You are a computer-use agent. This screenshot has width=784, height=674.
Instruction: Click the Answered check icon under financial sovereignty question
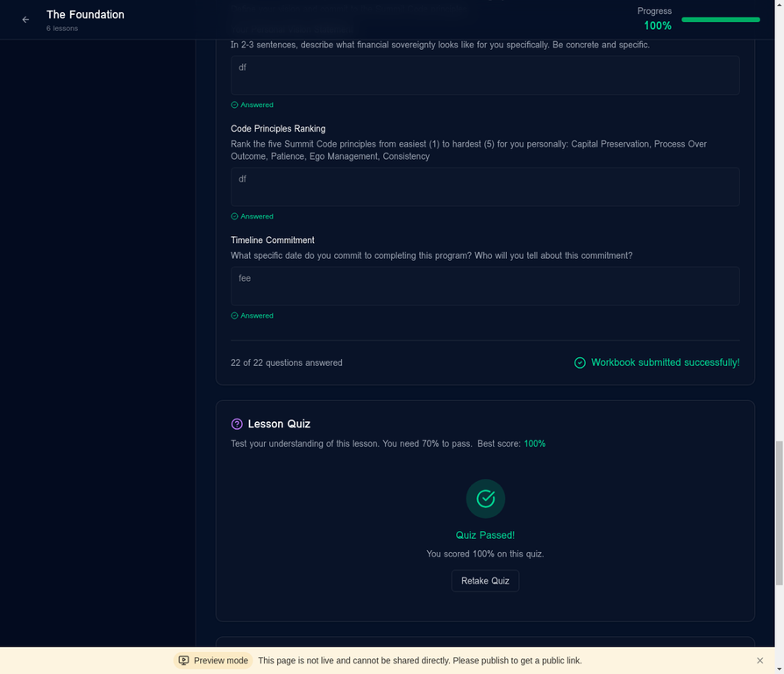pyautogui.click(x=234, y=104)
